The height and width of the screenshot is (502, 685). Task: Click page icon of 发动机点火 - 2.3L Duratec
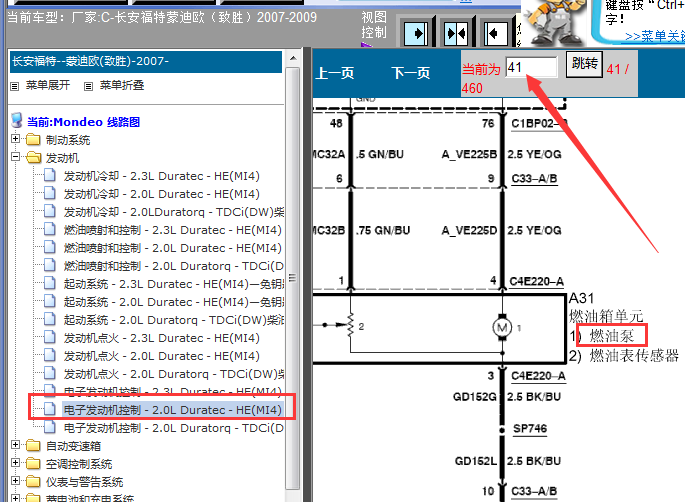tap(50, 337)
